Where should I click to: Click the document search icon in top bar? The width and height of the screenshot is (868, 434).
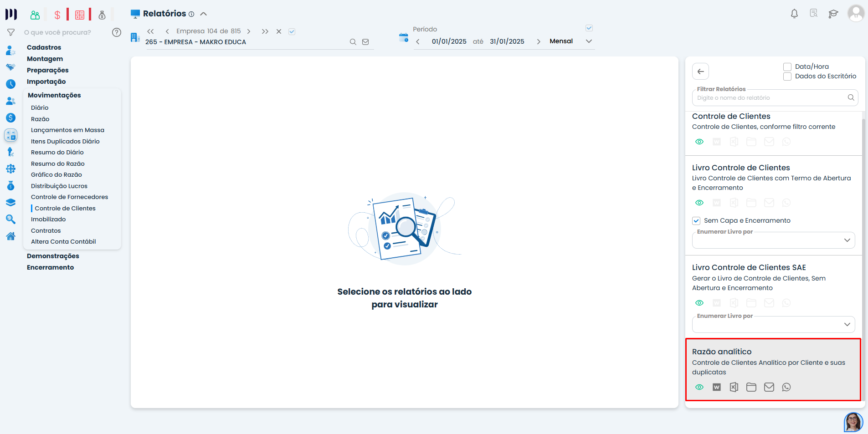coord(814,13)
